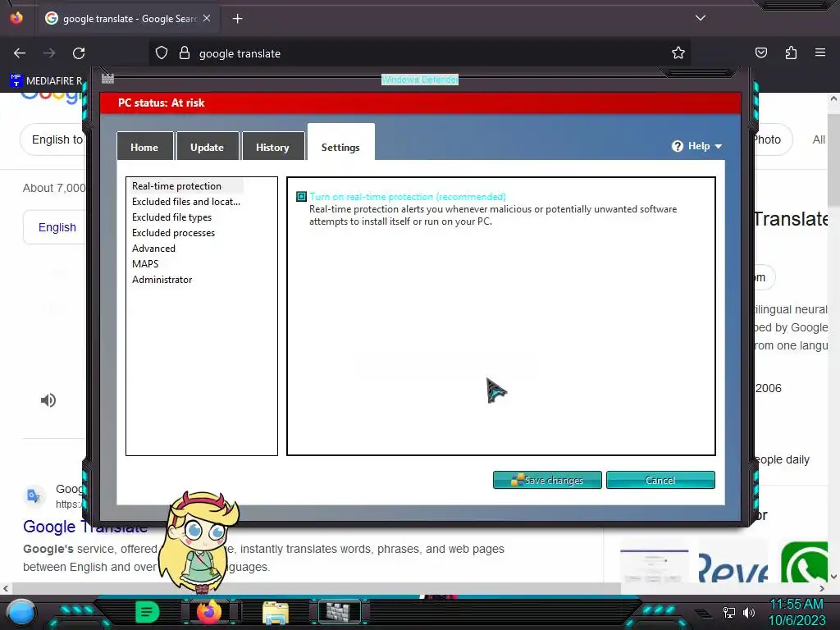The height and width of the screenshot is (630, 840).
Task: Select Excluded file types
Action: pos(172,217)
